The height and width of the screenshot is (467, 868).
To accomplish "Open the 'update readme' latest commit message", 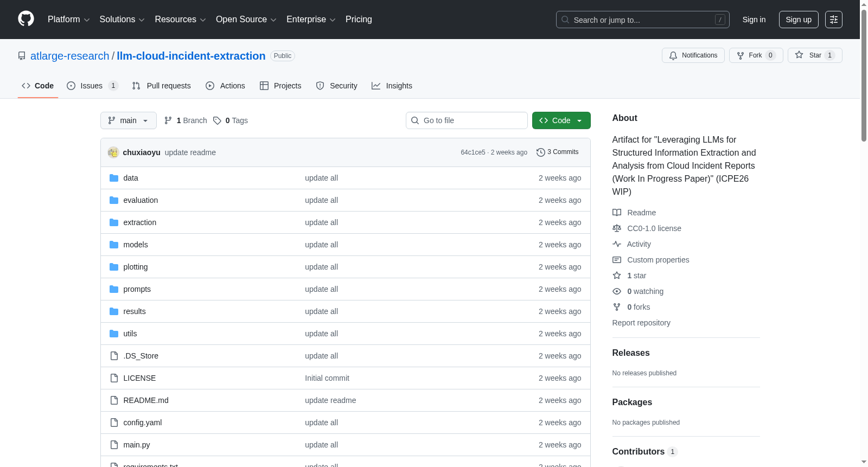I will point(190,152).
